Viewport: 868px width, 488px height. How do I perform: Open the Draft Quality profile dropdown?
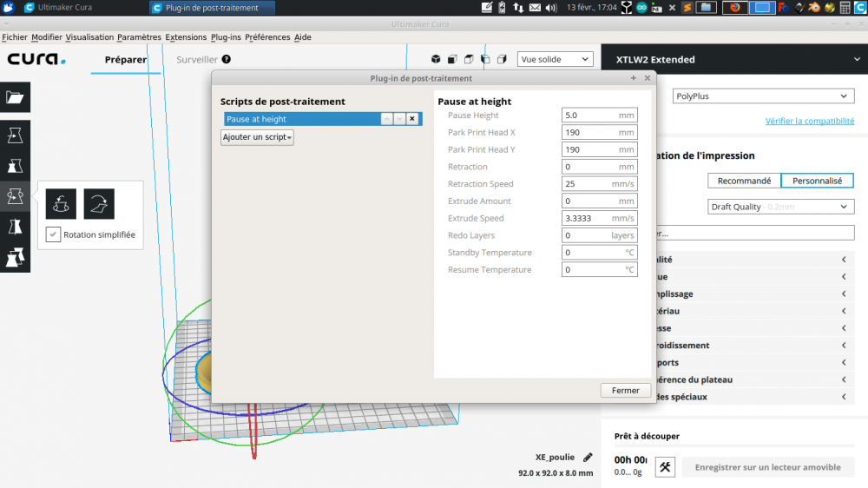[780, 207]
